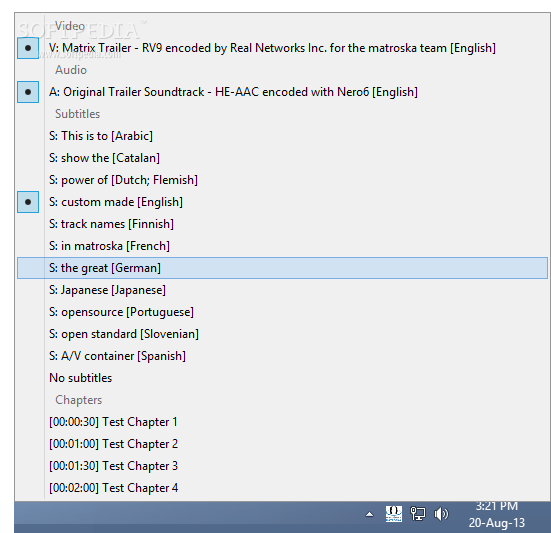Pick the Japanese subtitle track
The height and width of the screenshot is (533, 551).
282,290
